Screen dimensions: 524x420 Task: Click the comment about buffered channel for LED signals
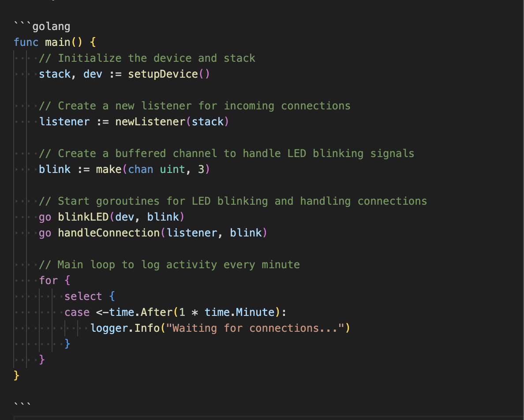tap(227, 154)
